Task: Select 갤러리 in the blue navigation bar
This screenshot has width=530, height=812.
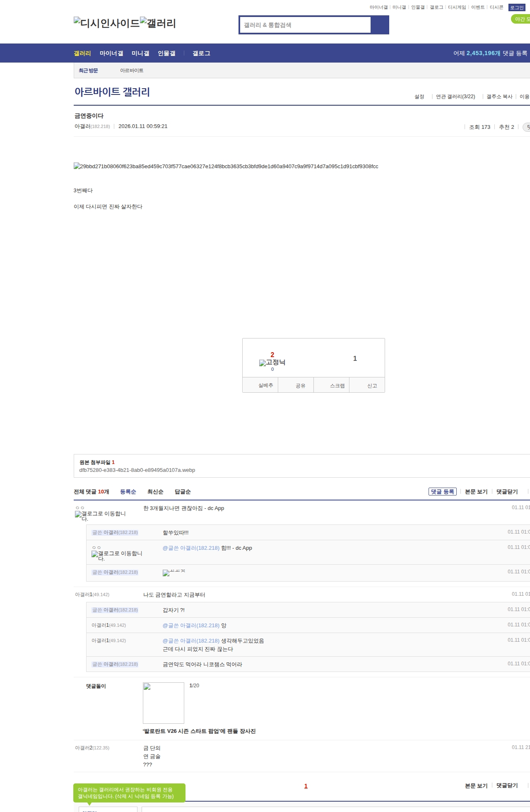Action: coord(82,53)
